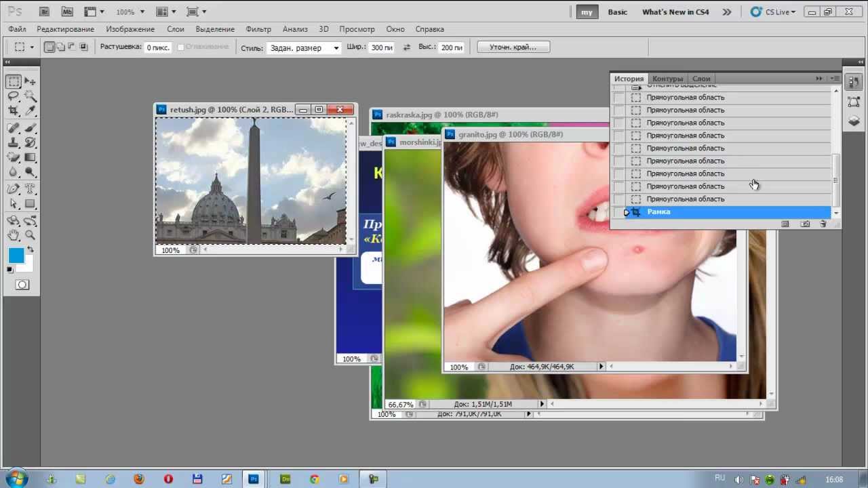Select the Rectangle shape tool
The height and width of the screenshot is (488, 868).
point(30,204)
